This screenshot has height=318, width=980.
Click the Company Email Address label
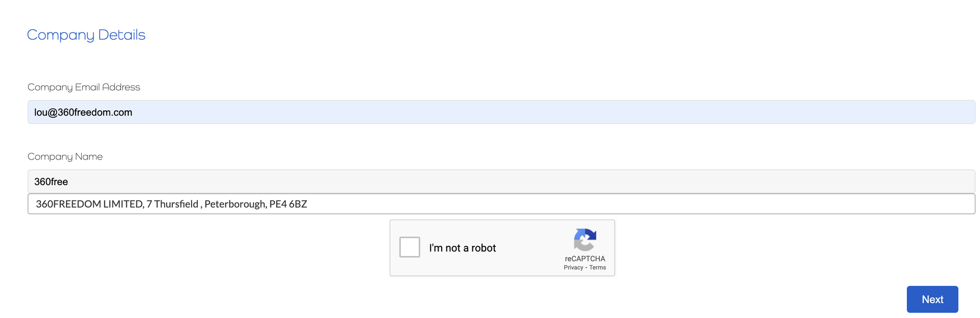83,87
